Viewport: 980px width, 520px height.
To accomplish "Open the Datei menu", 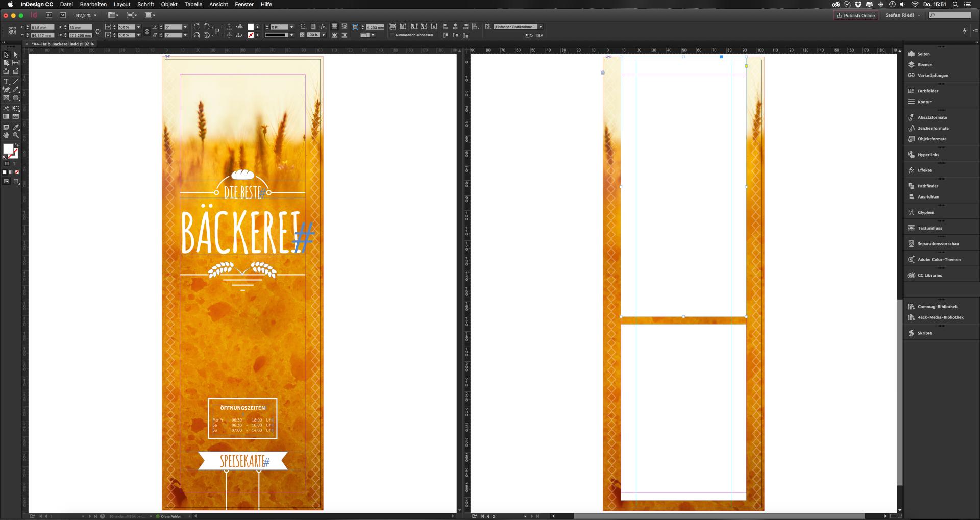I will click(x=66, y=4).
